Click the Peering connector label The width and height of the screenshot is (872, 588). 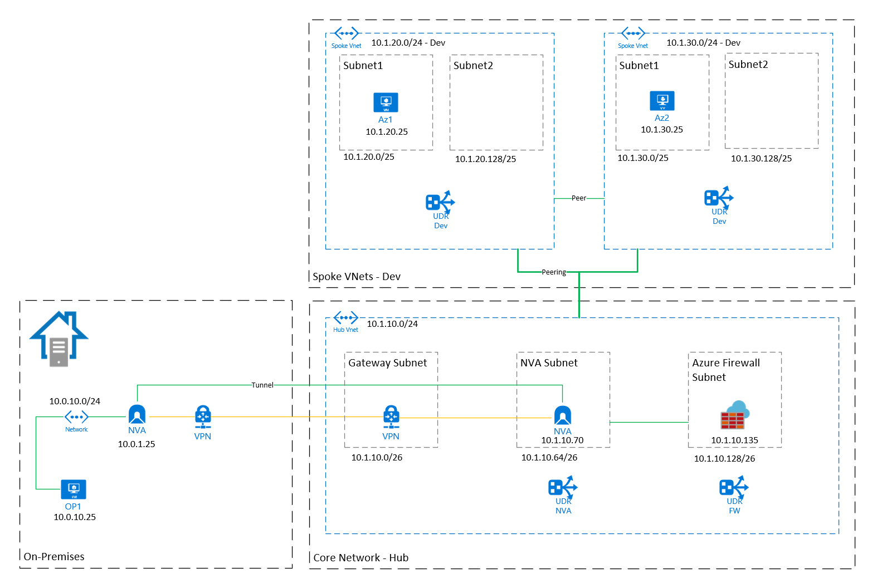pyautogui.click(x=554, y=272)
